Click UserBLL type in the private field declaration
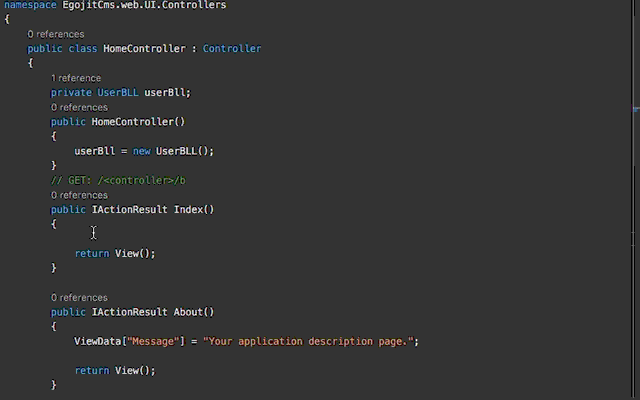The width and height of the screenshot is (640, 400). pyautogui.click(x=118, y=93)
